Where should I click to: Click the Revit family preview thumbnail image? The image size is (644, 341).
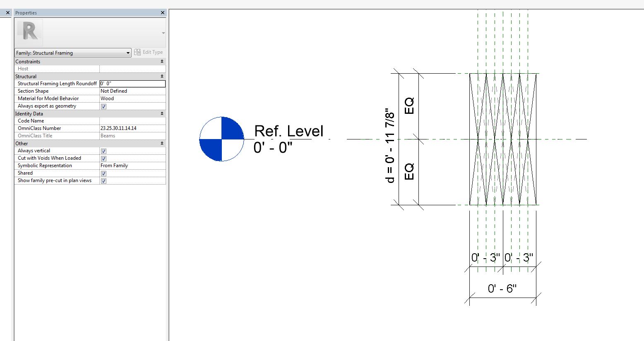point(29,32)
